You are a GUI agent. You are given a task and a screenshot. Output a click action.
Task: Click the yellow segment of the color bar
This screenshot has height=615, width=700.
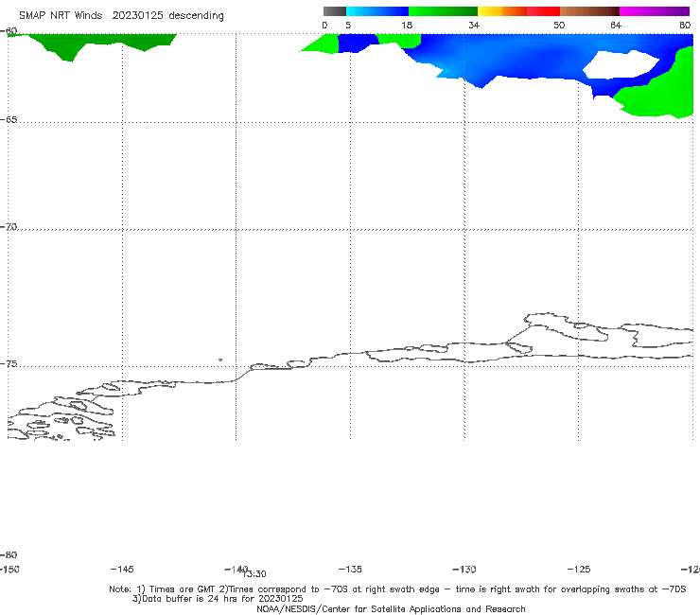click(490, 11)
